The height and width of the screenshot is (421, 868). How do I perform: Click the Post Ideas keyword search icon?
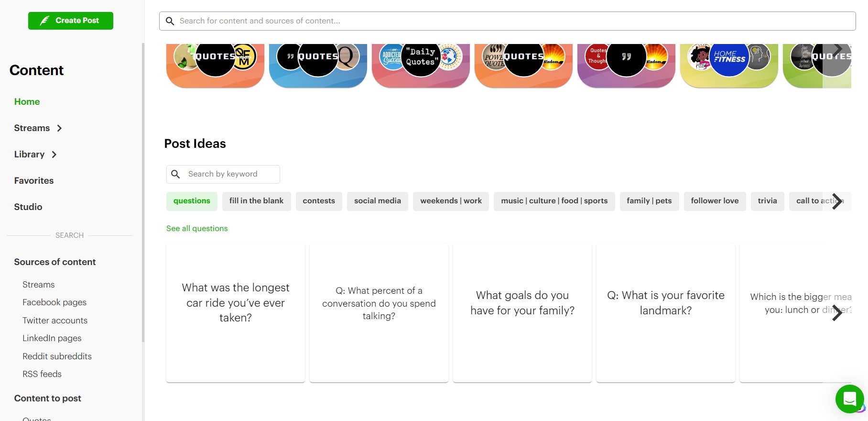[x=176, y=174]
